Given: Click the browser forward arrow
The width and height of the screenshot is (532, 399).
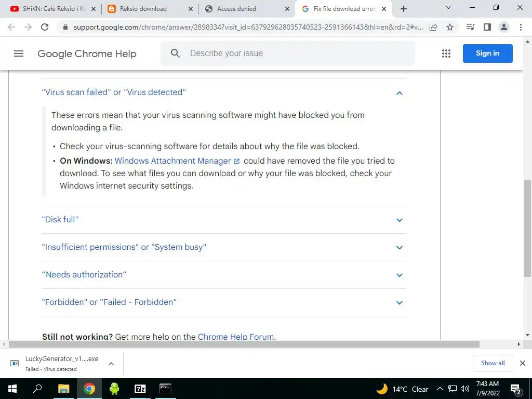Looking at the screenshot, I should (28, 27).
